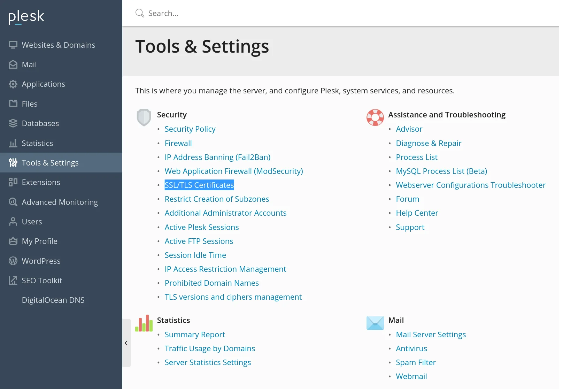This screenshot has height=392, width=563.
Task: Click the Websites & Domains monitor icon
Action: (13, 45)
